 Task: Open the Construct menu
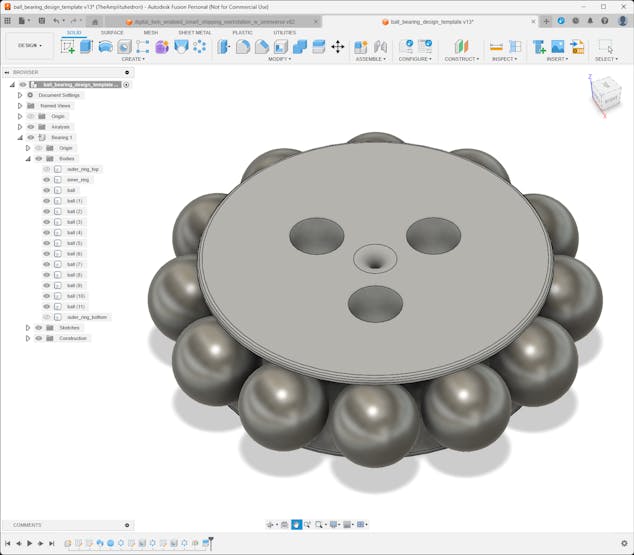pyautogui.click(x=461, y=59)
